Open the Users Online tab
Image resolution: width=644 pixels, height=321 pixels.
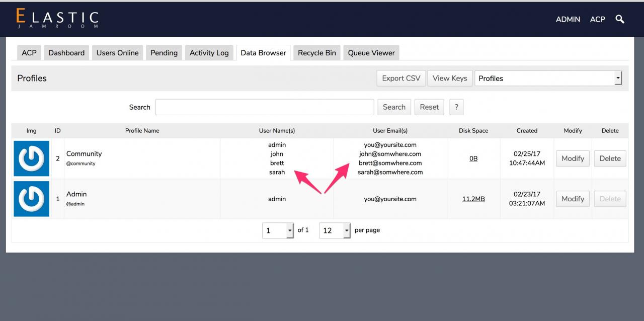[118, 53]
